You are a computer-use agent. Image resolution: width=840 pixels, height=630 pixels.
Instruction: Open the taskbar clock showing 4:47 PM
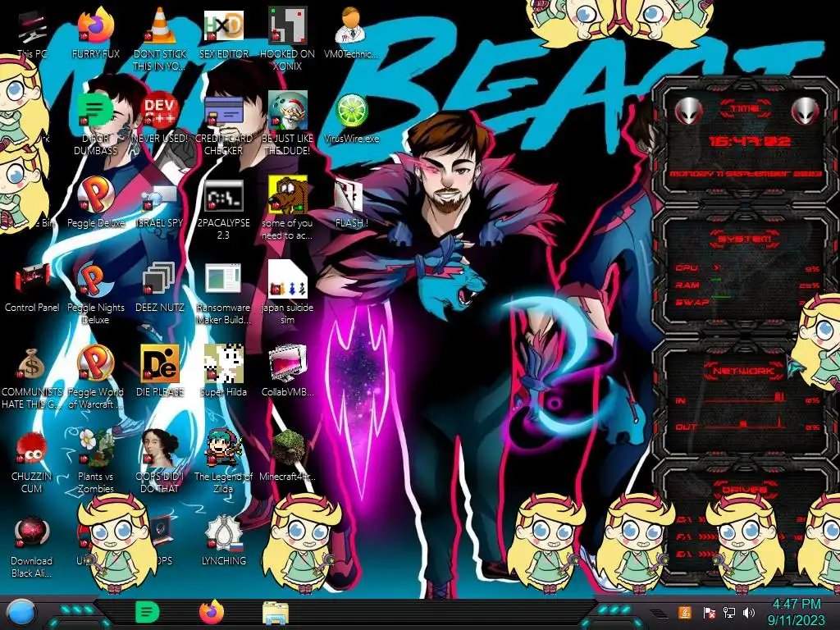[x=796, y=612]
